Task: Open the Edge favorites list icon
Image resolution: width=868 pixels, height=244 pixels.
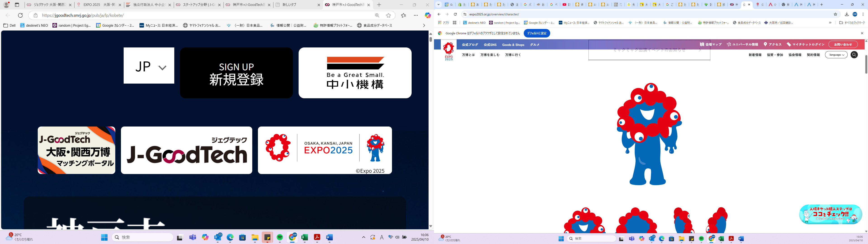Action: click(404, 16)
